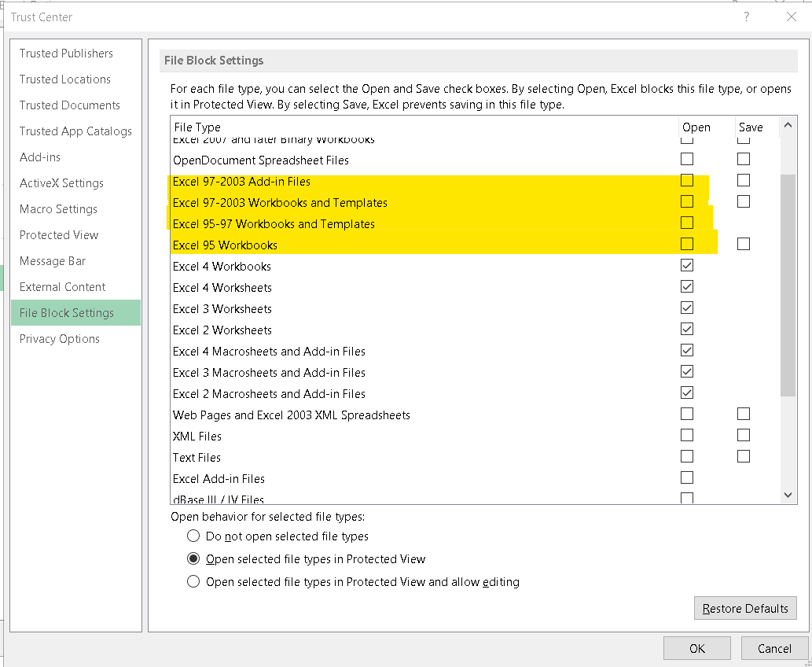Uncheck Open for Excel 3 Macrosheets and Add-in Files

coord(687,371)
